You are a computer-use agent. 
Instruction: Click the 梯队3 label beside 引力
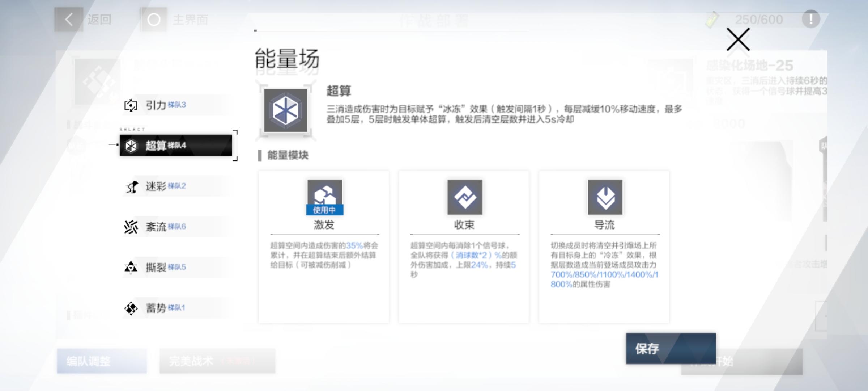click(x=177, y=105)
